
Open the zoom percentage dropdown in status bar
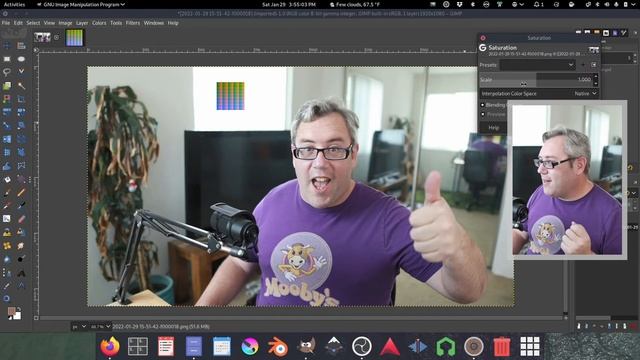pyautogui.click(x=100, y=327)
